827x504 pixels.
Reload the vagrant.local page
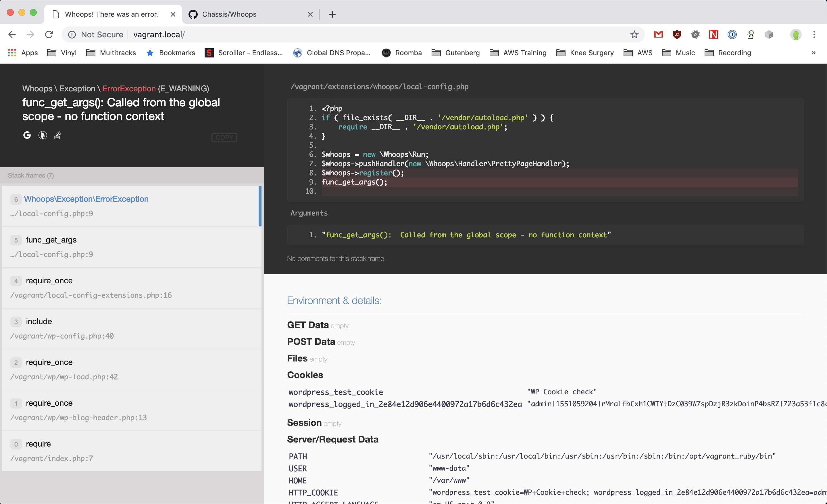point(49,34)
